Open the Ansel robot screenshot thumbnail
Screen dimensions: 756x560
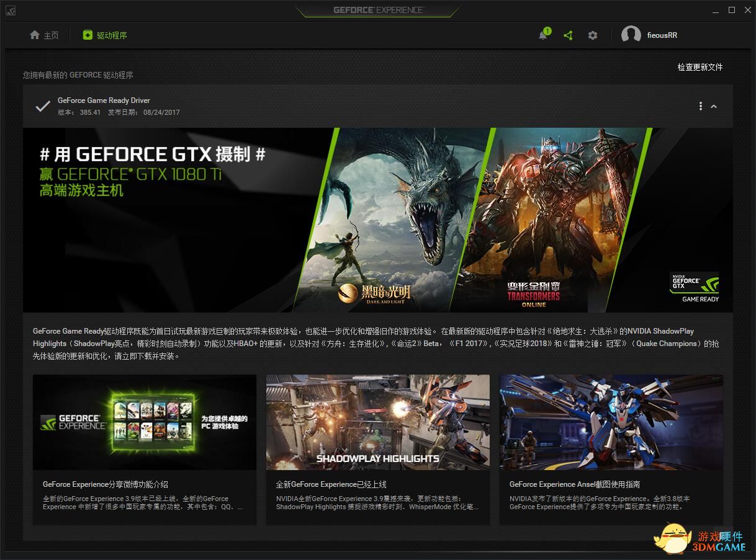pos(611,422)
